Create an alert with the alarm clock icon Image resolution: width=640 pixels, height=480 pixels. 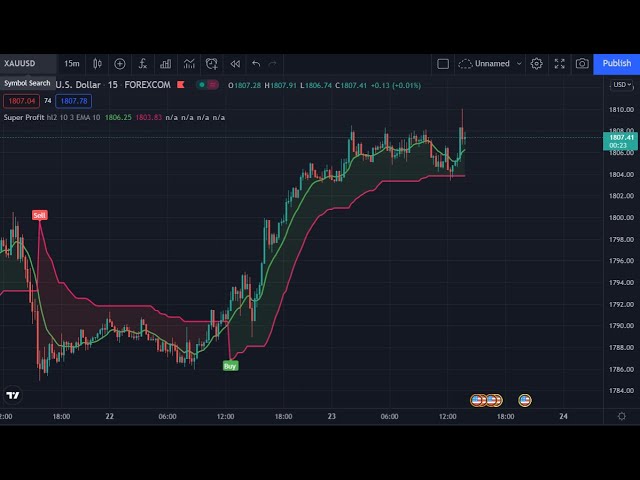(x=212, y=63)
